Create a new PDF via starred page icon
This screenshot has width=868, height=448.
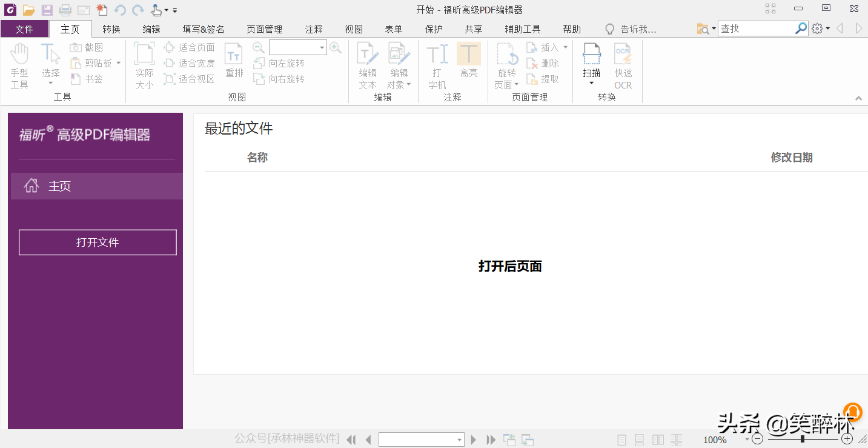(102, 10)
